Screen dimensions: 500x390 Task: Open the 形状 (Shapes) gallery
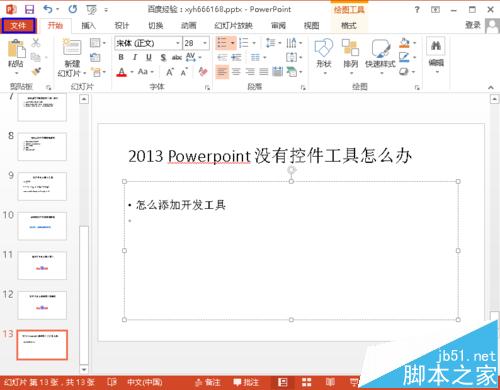point(324,56)
